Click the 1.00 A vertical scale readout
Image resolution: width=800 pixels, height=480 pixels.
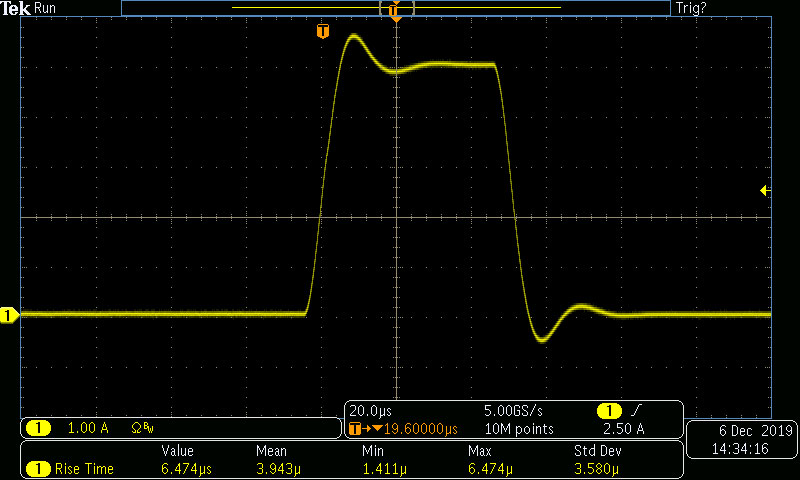tap(88, 428)
